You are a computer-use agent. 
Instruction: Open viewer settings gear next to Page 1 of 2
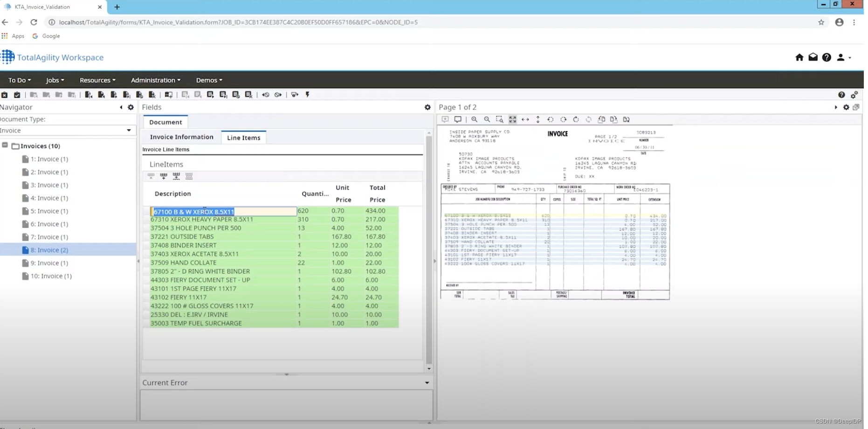(x=846, y=107)
